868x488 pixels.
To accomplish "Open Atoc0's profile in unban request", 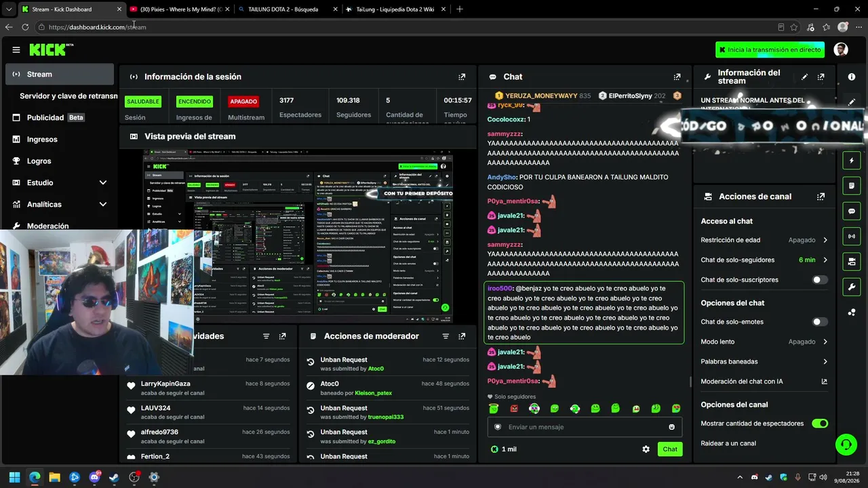I will click(x=376, y=369).
